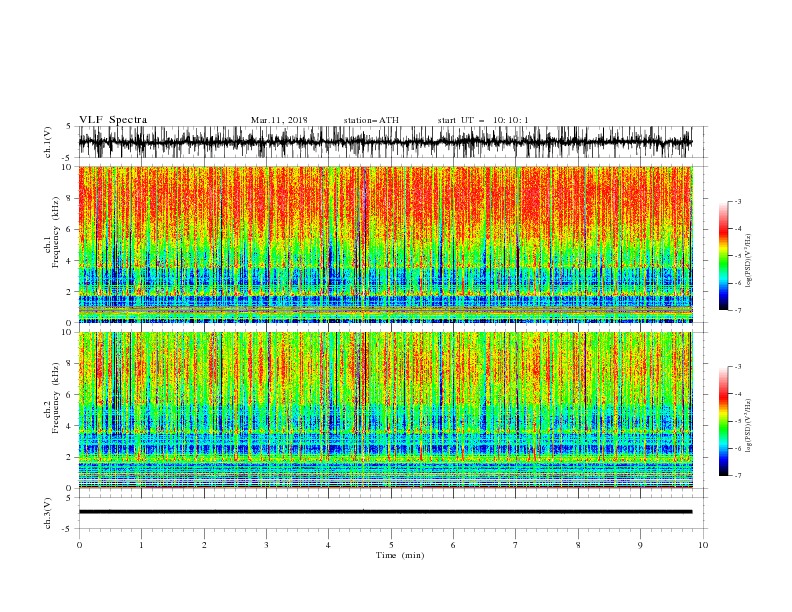
Task: Click time axis tick label "4"
Action: (x=328, y=545)
